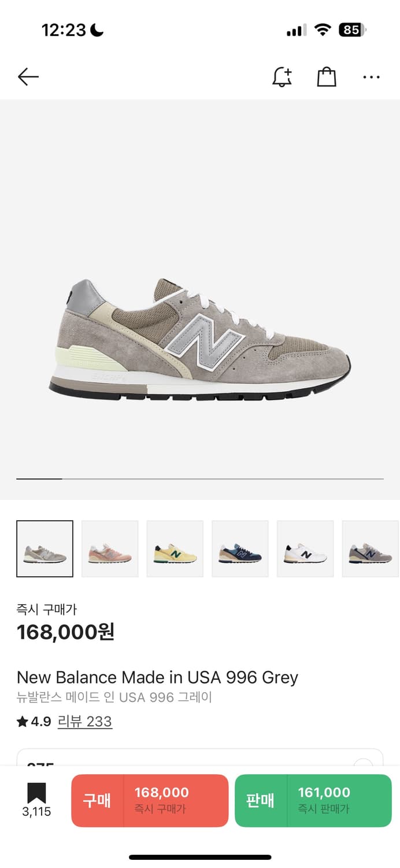Select the pink sneaker colorway thumbnail
Screen dimensions: 400x868
coord(110,549)
